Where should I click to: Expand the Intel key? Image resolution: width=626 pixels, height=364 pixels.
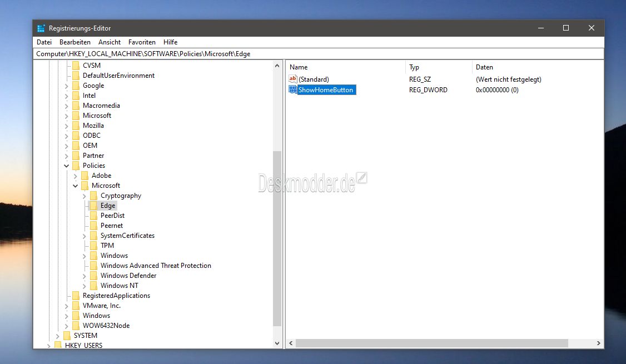point(66,96)
